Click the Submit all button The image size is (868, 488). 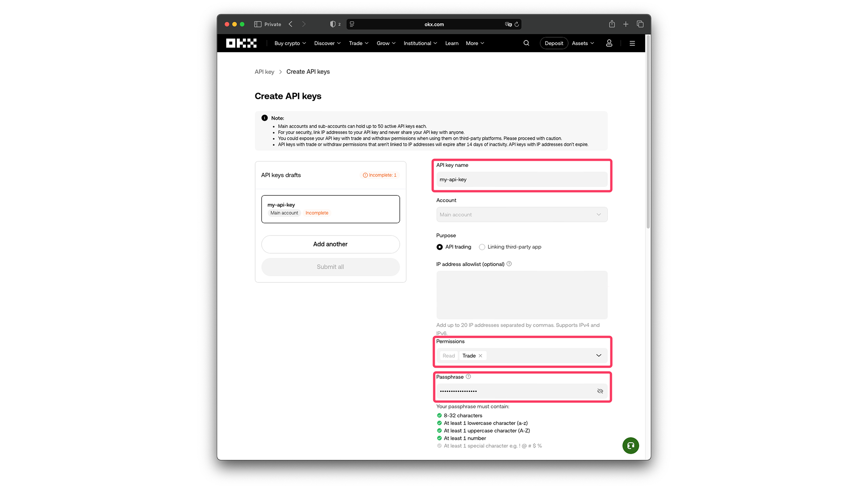point(330,267)
